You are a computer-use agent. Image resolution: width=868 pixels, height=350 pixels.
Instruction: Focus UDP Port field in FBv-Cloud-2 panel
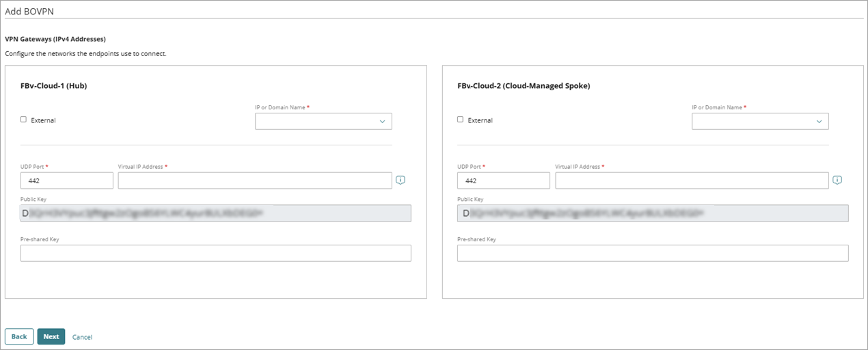[x=504, y=180]
